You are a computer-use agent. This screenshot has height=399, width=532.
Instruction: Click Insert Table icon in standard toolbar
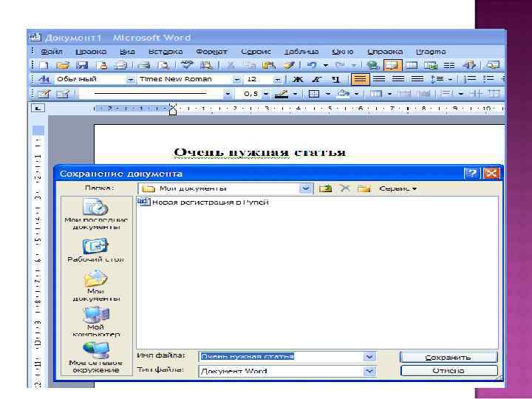[412, 65]
